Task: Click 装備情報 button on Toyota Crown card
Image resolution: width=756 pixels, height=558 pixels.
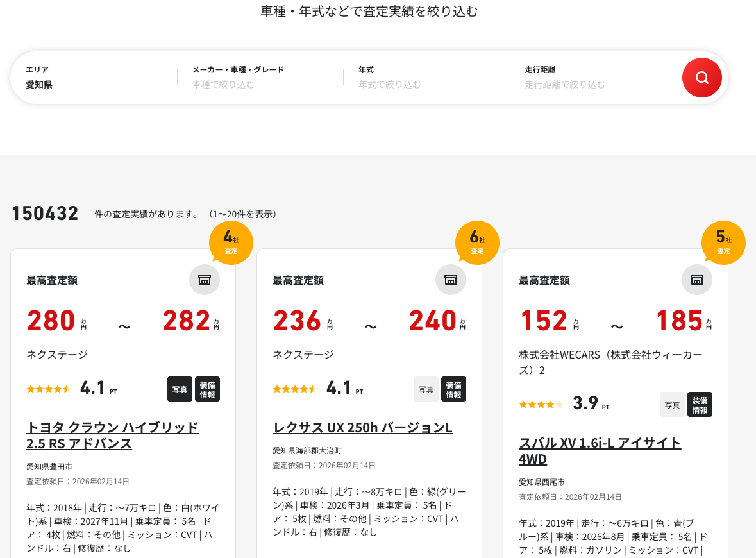Action: 207,389
